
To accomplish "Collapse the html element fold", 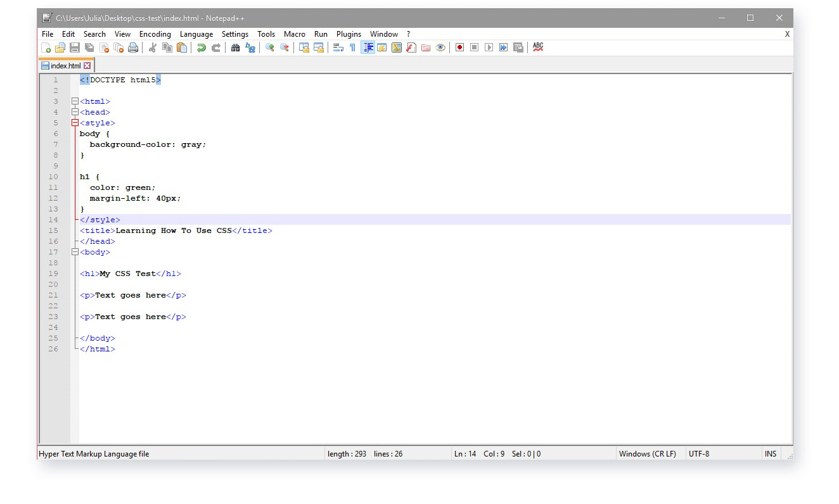I will (75, 101).
